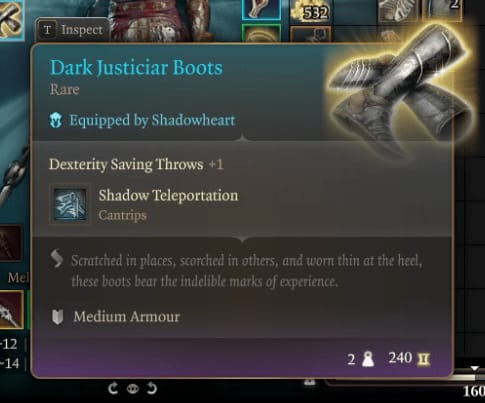Click the Medium Armour shield icon
The width and height of the screenshot is (485, 403).
[x=57, y=317]
